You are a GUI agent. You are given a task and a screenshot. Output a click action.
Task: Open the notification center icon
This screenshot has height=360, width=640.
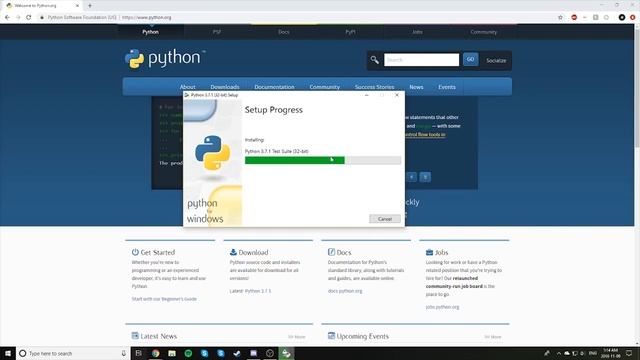[x=629, y=353]
